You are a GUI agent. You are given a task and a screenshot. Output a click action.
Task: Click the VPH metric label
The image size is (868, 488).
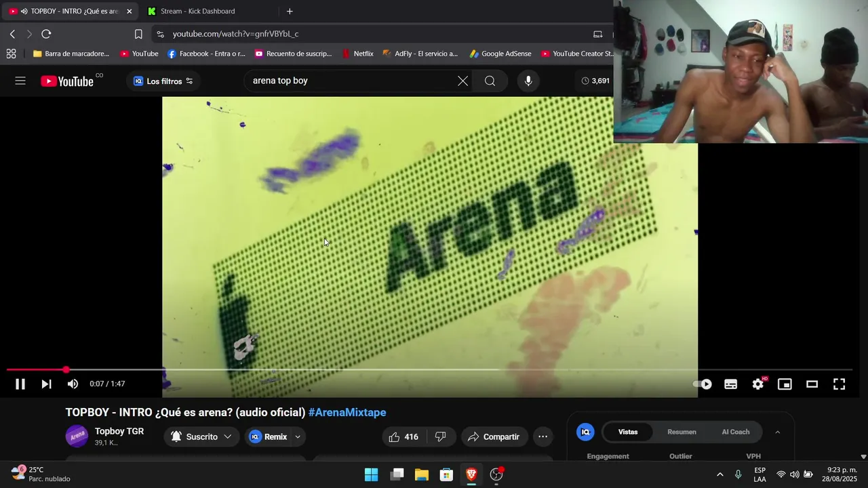[x=753, y=456]
